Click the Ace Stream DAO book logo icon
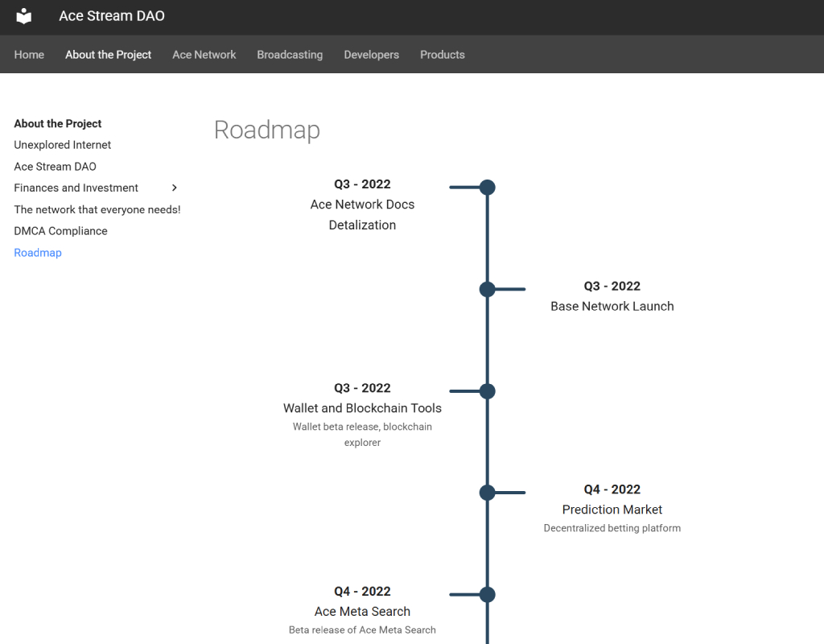The width and height of the screenshot is (824, 644). tap(23, 16)
